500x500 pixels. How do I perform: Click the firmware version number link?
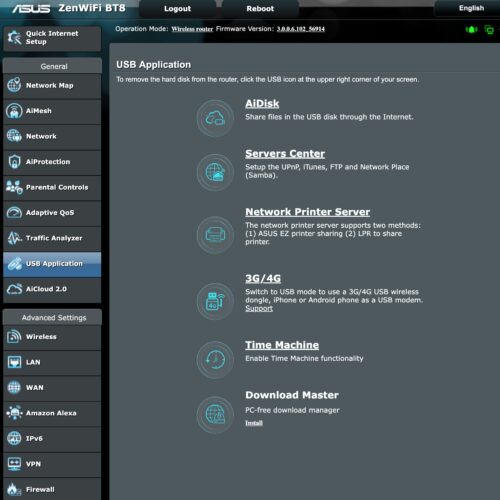pyautogui.click(x=301, y=29)
